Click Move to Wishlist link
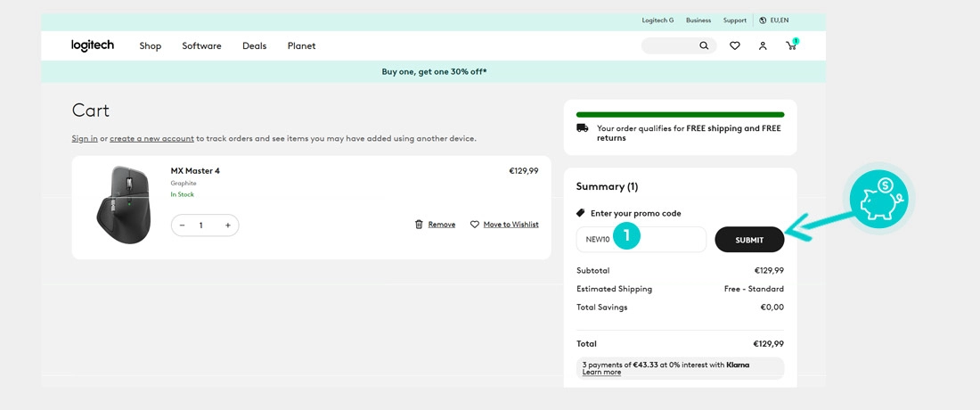 click(x=510, y=225)
